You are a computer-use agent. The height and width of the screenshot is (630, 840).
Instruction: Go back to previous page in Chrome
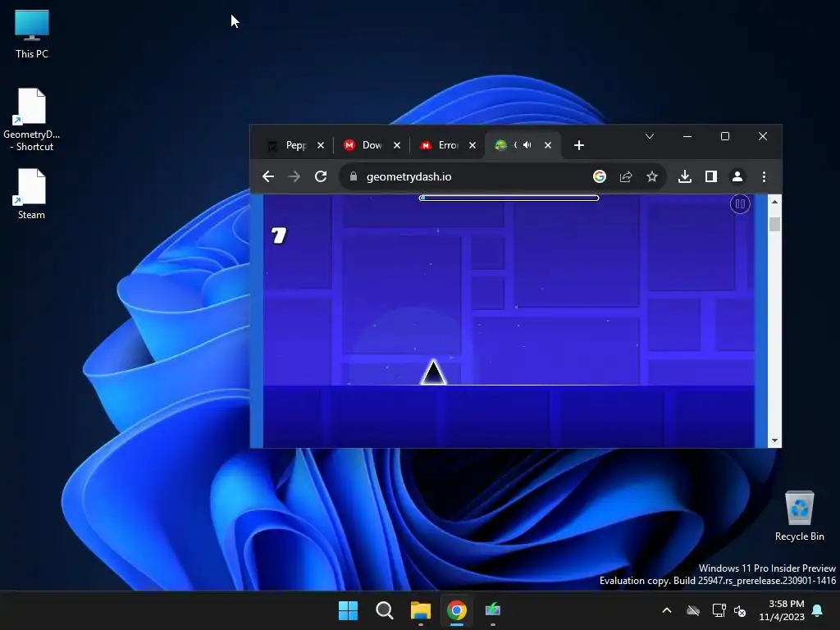click(x=268, y=176)
